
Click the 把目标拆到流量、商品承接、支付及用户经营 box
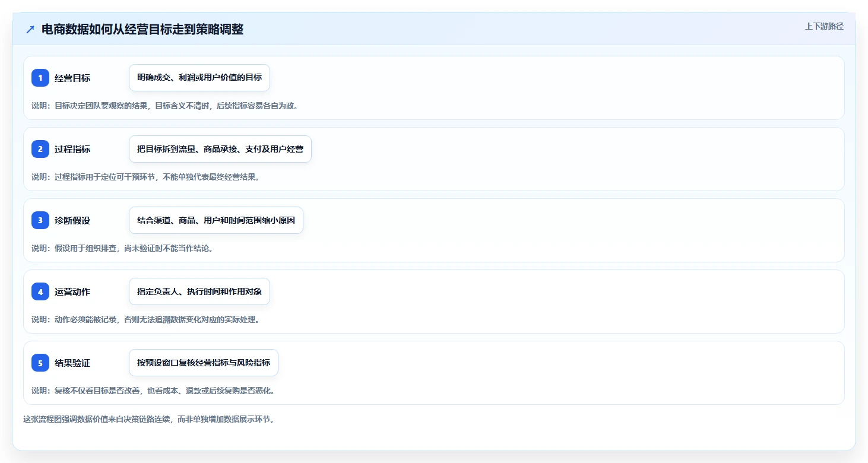(x=220, y=149)
